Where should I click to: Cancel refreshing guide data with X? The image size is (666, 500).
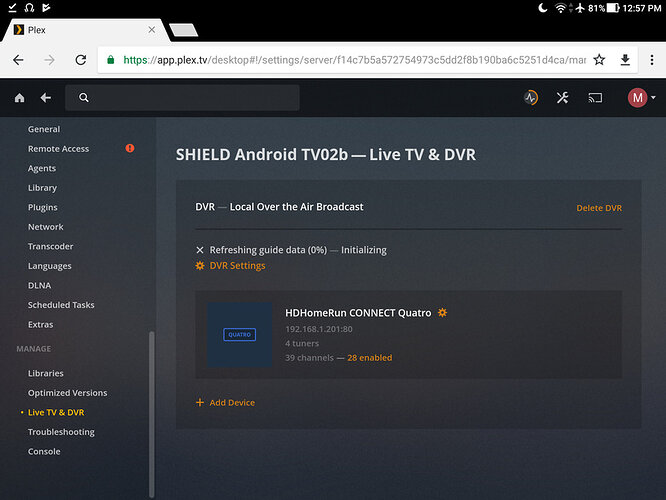pyautogui.click(x=200, y=250)
